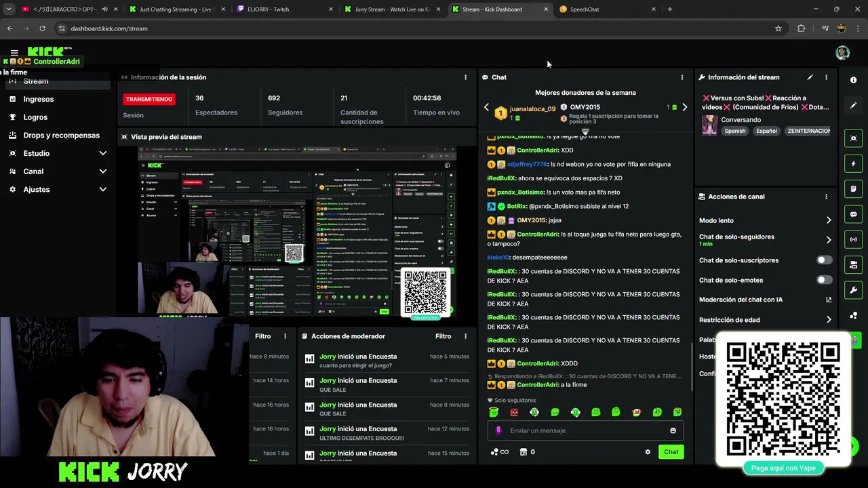
Task: Show previous top donor with left arrow
Action: [486, 107]
